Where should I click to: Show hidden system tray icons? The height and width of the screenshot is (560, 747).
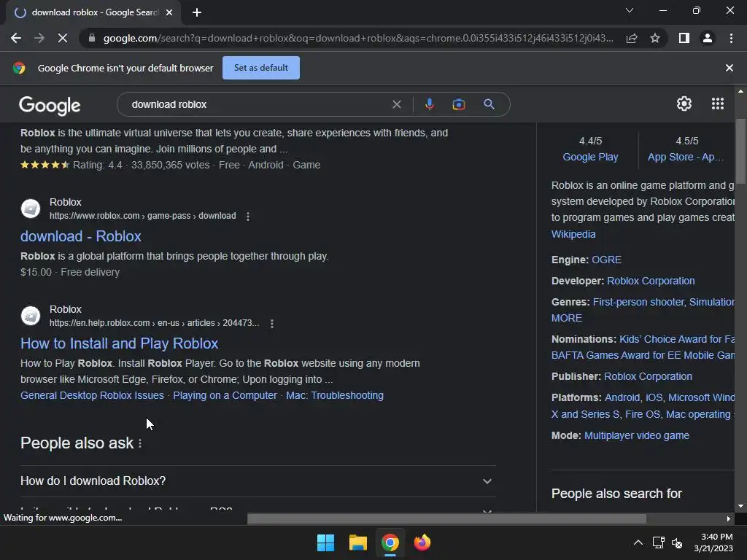[638, 542]
